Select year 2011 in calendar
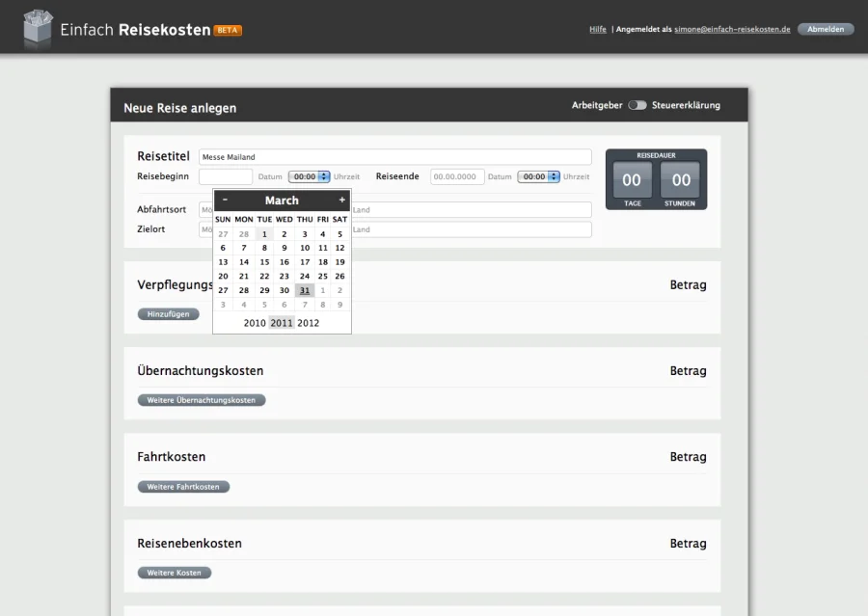The width and height of the screenshot is (868, 616). pyautogui.click(x=282, y=323)
